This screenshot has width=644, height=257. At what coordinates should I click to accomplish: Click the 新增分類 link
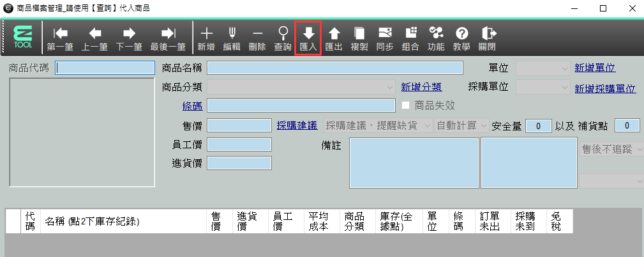tap(421, 87)
